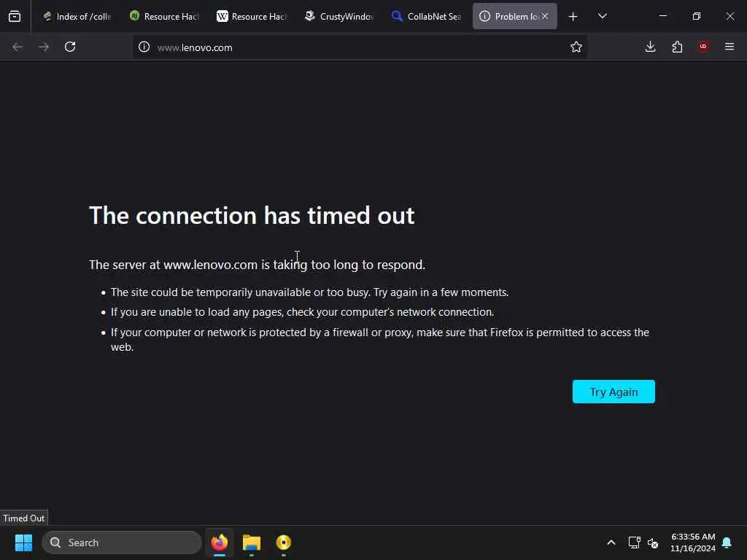
Task: Open the Firefox View icon
Action: tap(15, 16)
